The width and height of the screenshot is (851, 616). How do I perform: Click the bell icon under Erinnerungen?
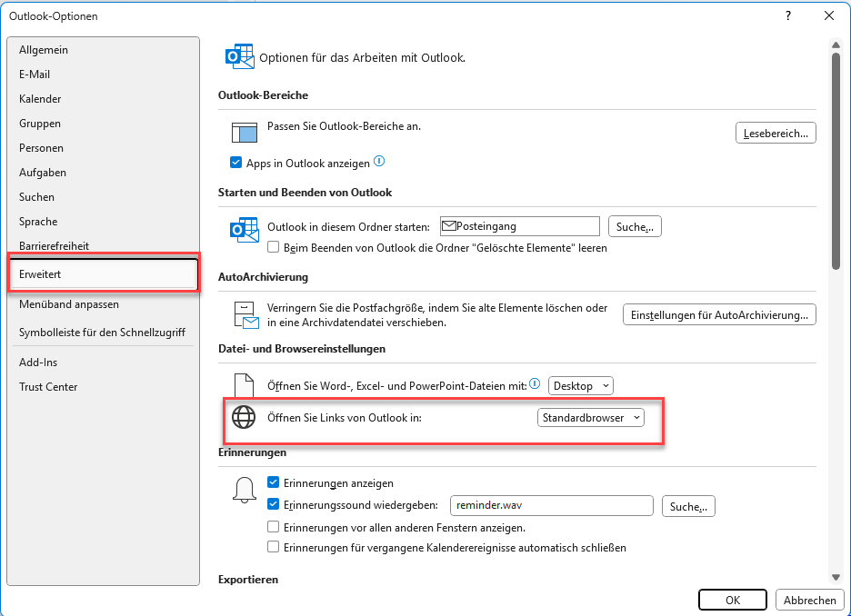(x=244, y=491)
